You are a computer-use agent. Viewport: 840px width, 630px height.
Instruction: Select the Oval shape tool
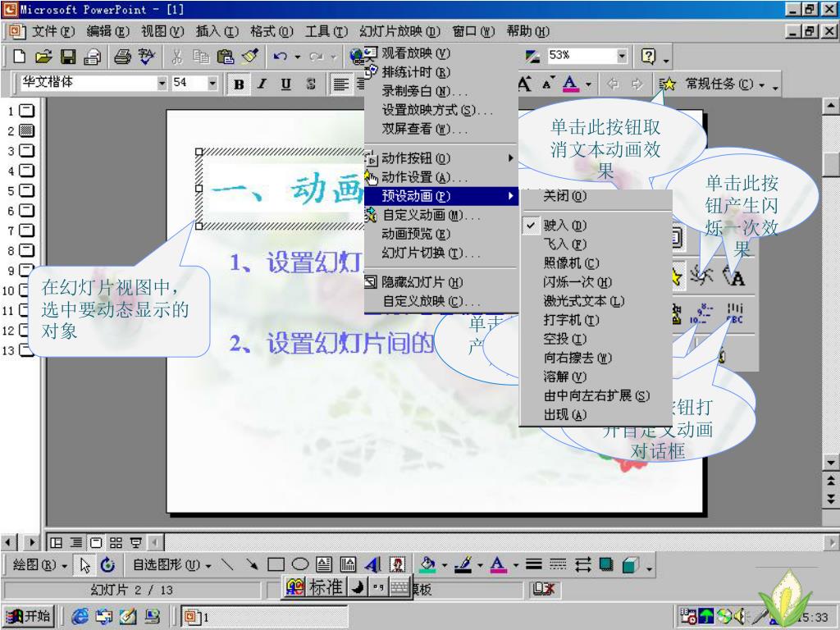(300, 564)
